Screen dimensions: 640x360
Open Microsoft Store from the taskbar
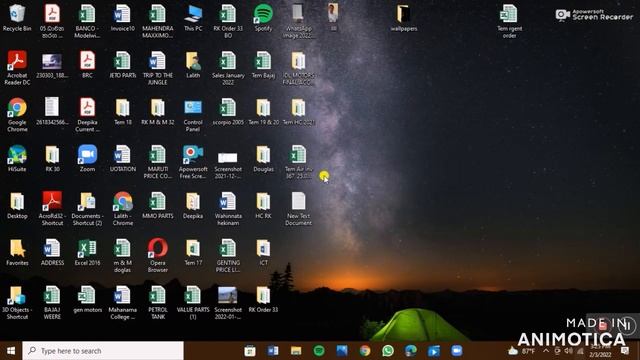click(250, 351)
